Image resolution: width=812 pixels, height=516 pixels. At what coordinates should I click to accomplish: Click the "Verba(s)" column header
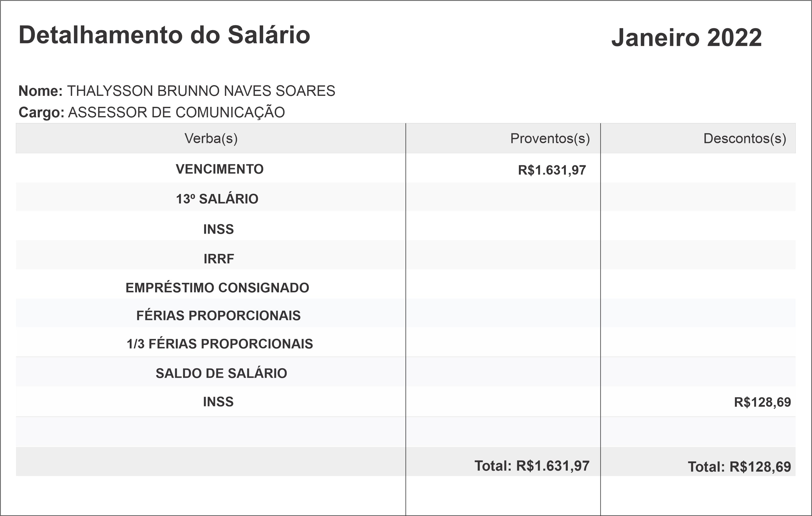pyautogui.click(x=211, y=139)
